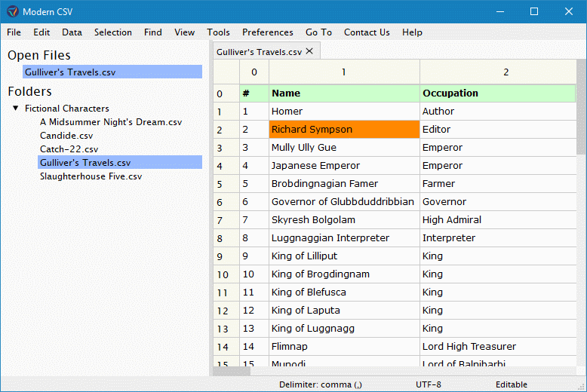Select the Luggnaggian Interpreter cell

(344, 238)
